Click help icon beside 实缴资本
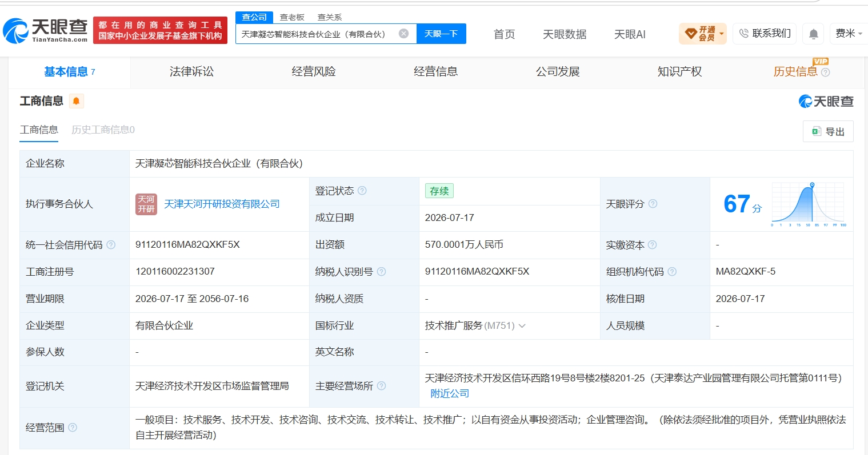 pos(652,245)
